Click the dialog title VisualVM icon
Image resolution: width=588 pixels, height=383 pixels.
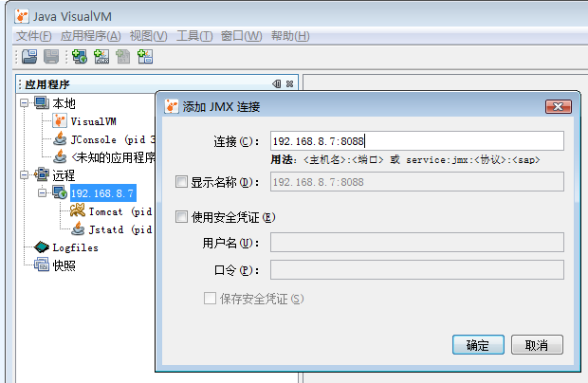click(x=172, y=106)
